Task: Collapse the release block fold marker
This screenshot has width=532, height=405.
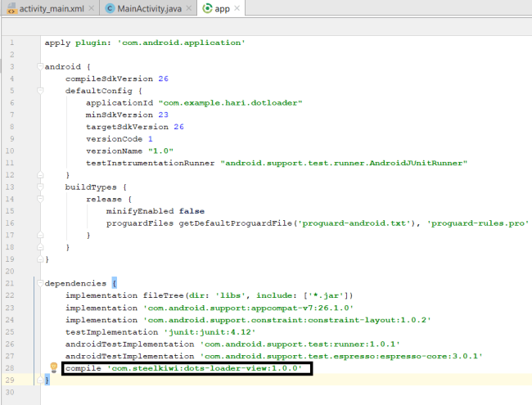Action: point(40,199)
